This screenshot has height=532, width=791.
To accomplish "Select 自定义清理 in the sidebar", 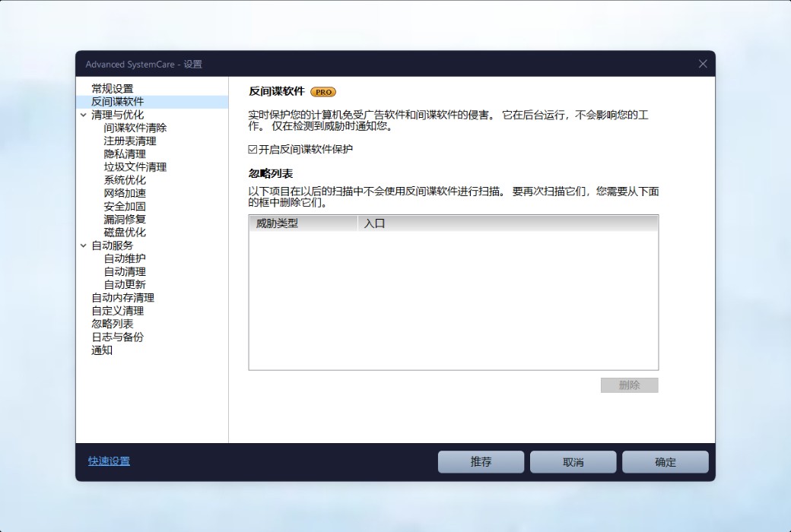I will pos(117,311).
